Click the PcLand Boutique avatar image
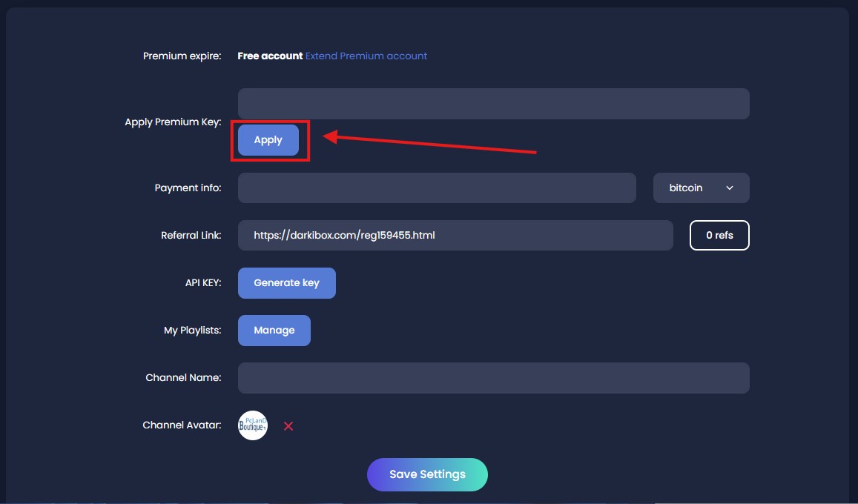This screenshot has width=858, height=504. click(252, 425)
